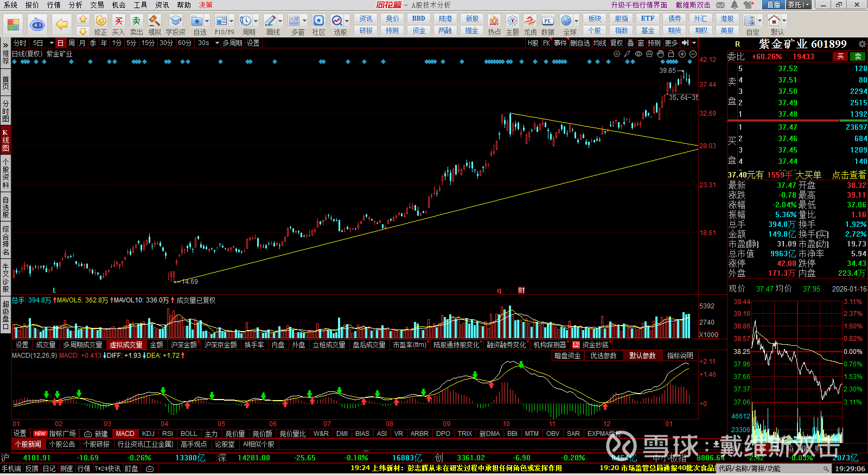868x475 pixels.
Task: Toggle 删自选 remove from watchlist
Action: pyautogui.click(x=580, y=43)
